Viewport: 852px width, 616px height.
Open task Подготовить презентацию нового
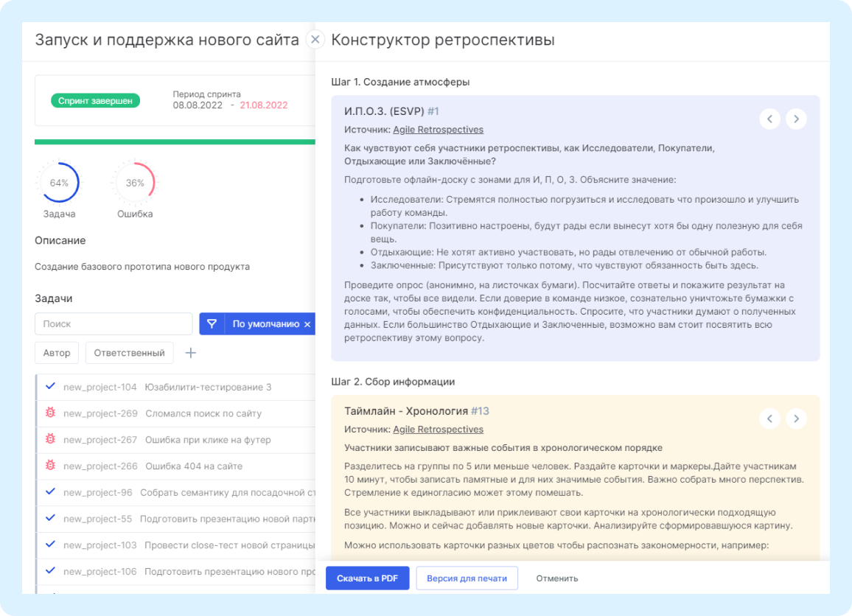(230, 572)
